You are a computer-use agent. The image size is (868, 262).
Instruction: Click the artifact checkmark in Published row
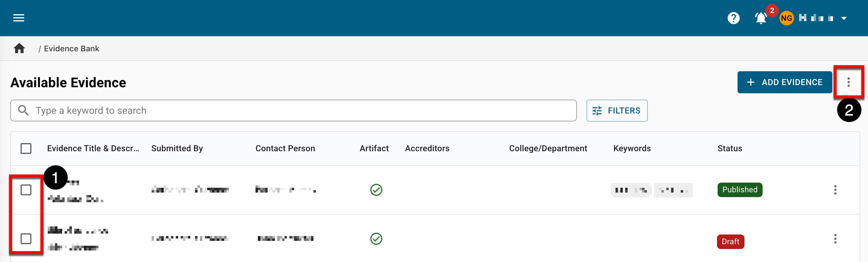[376, 190]
